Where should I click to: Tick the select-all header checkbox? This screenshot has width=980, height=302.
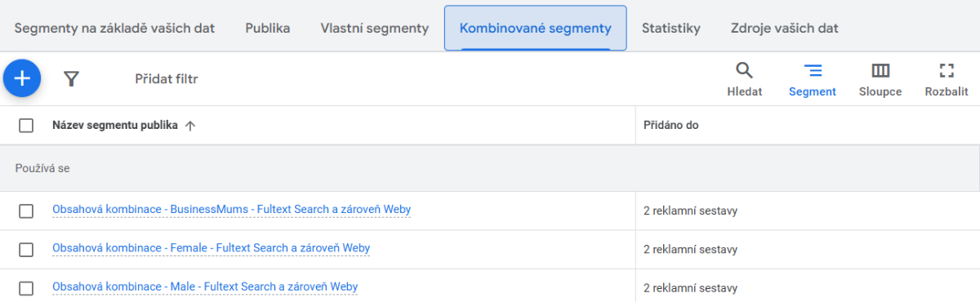coord(26,126)
